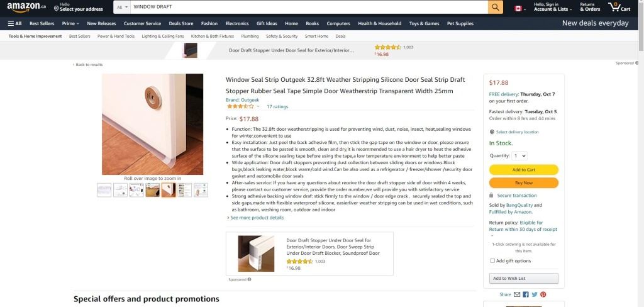Go to Power & Hand Tools category
The image size is (644, 307).
point(116,36)
